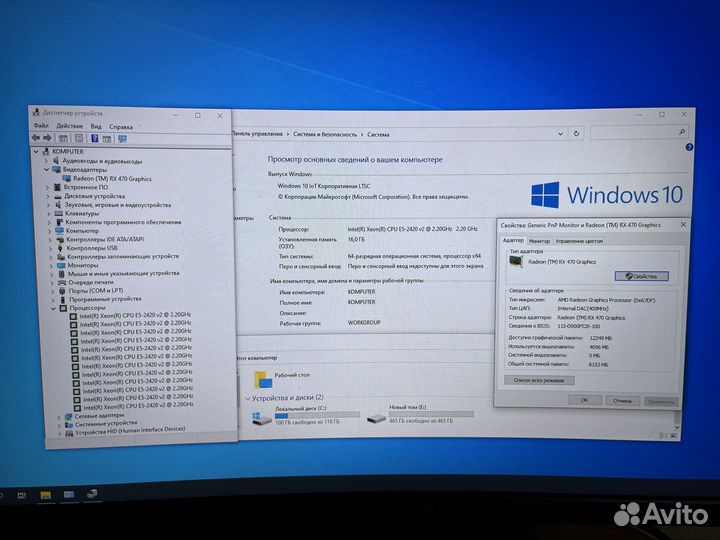
Task: Click Система и безопасность breadcrumb link
Action: (x=325, y=135)
